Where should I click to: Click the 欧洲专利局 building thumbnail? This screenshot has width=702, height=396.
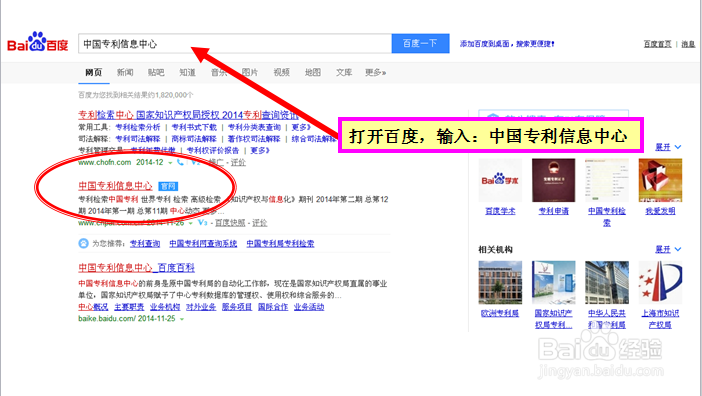pyautogui.click(x=500, y=283)
